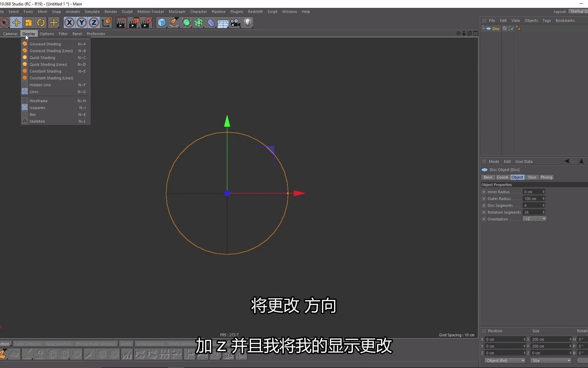Viewport: 588px width, 368px height.
Task: Toggle the X axis lock
Action: click(x=69, y=22)
